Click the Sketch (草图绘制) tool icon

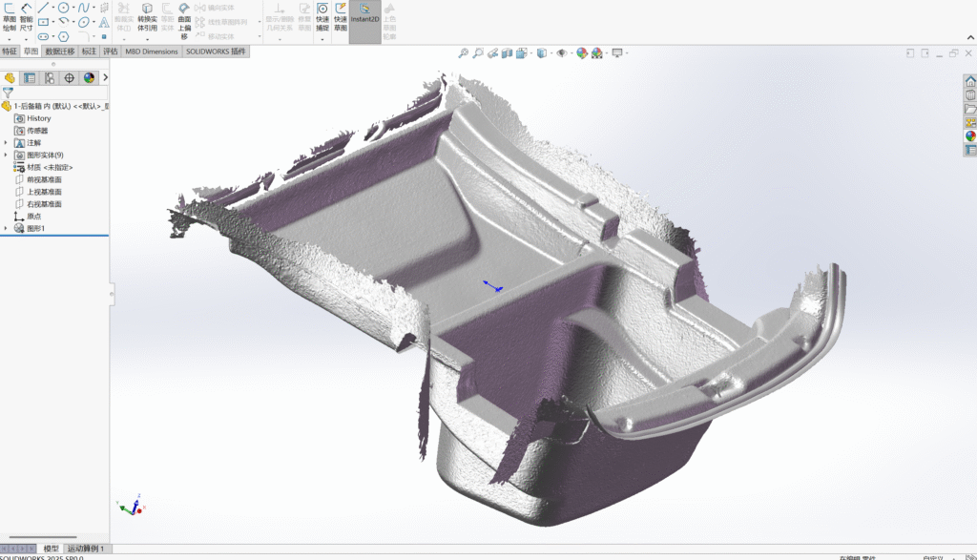coord(10,18)
